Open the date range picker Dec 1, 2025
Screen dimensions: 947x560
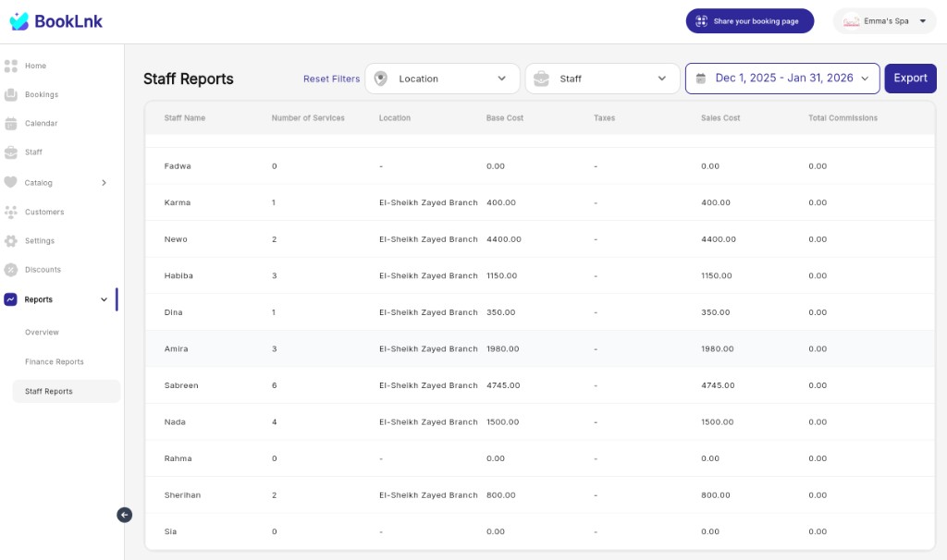tap(782, 79)
